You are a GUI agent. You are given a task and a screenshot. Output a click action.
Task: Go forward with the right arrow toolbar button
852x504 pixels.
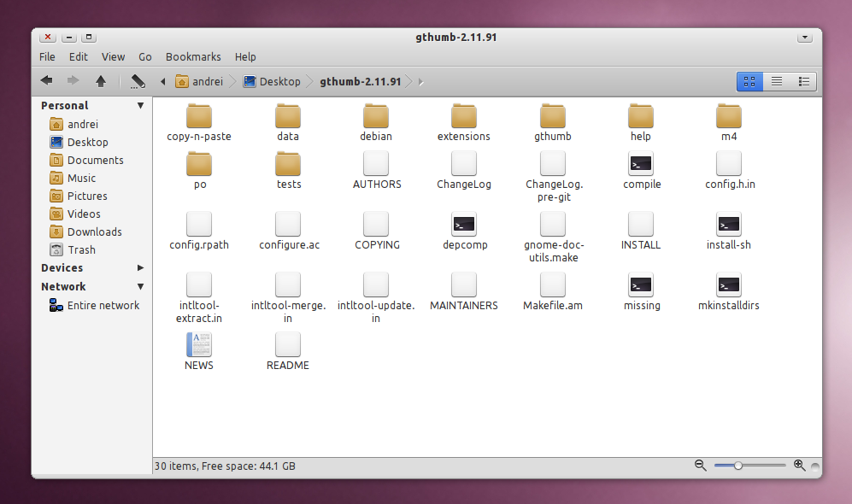(x=73, y=81)
